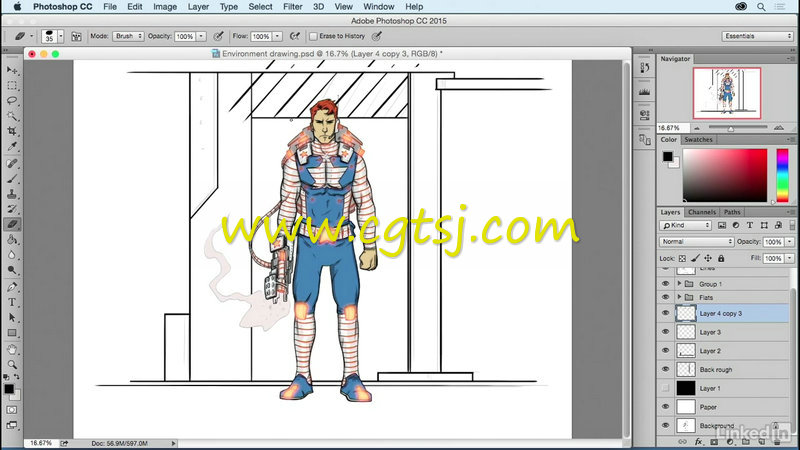Viewport: 800px width, 450px height.
Task: Hide the Paper layer
Action: [x=665, y=407]
